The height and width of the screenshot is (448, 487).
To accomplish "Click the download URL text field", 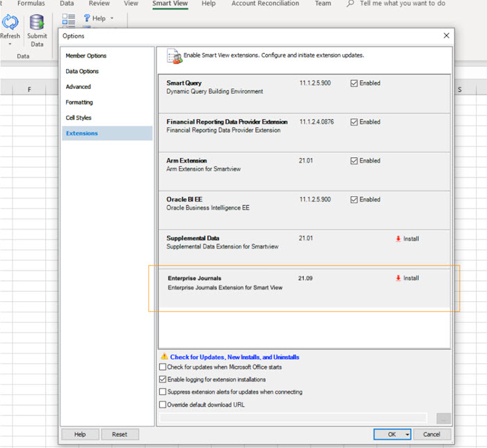I will tap(293, 418).
